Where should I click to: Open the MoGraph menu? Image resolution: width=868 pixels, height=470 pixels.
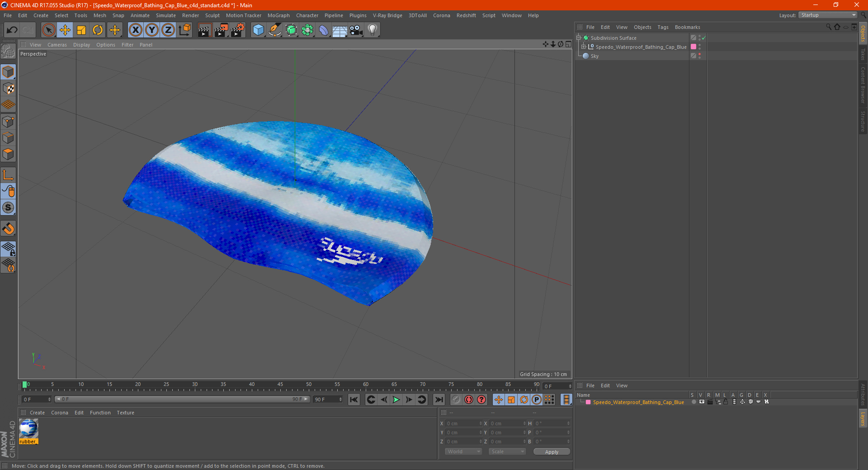tap(278, 15)
